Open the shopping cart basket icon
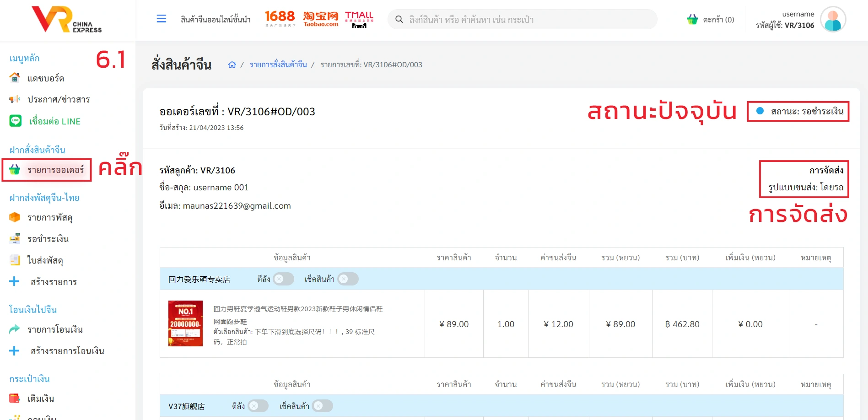 692,19
